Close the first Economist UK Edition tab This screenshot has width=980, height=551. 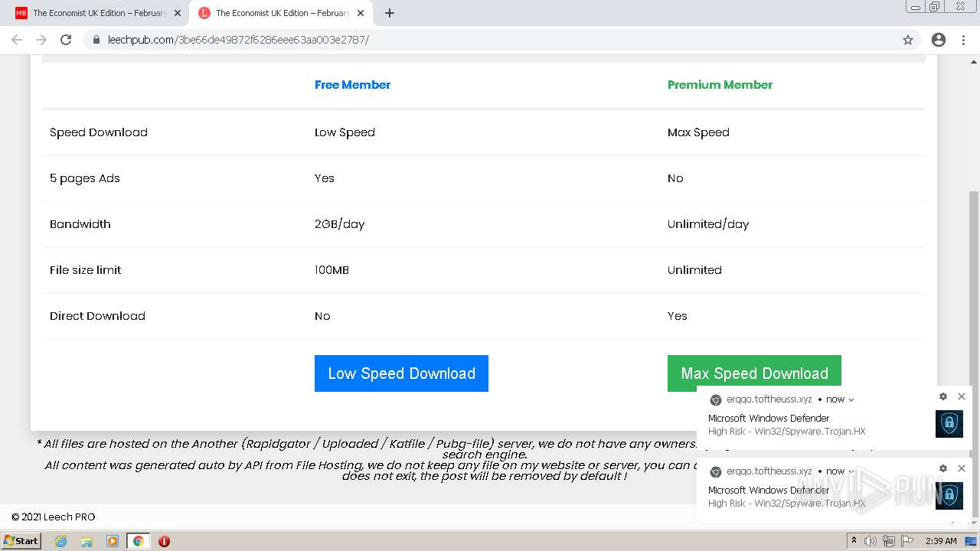click(178, 13)
